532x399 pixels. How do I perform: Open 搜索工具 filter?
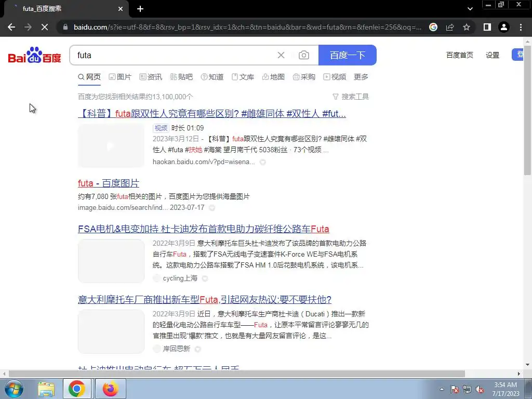pos(351,97)
